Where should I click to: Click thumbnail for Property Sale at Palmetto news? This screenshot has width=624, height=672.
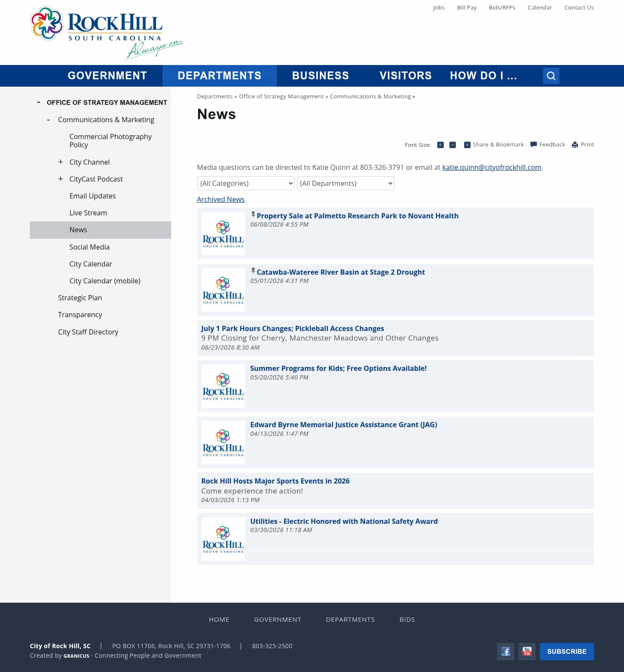click(223, 234)
